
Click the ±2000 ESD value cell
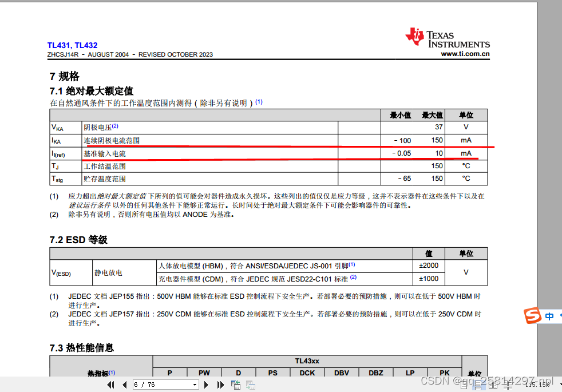tap(429, 266)
